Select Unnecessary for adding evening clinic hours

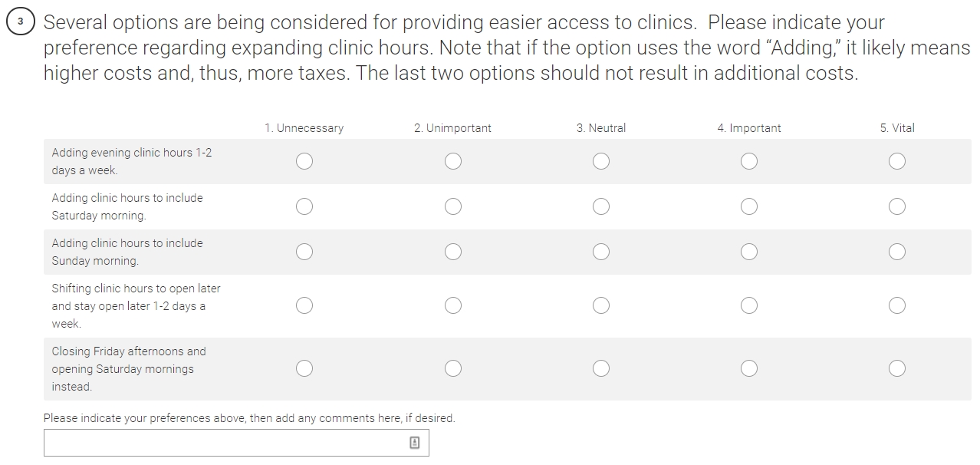coord(304,161)
